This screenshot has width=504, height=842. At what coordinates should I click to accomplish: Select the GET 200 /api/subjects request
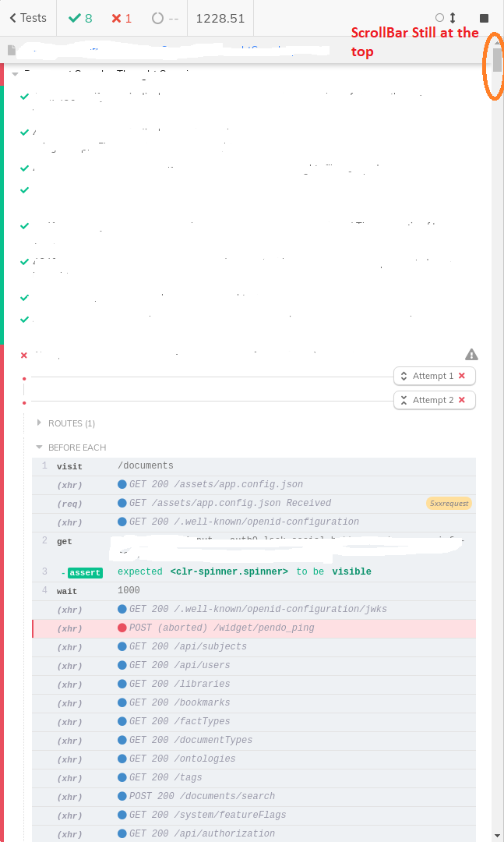click(254, 647)
